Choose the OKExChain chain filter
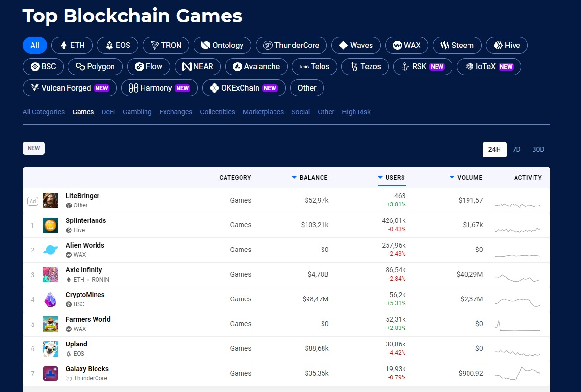581x392 pixels. click(x=244, y=88)
